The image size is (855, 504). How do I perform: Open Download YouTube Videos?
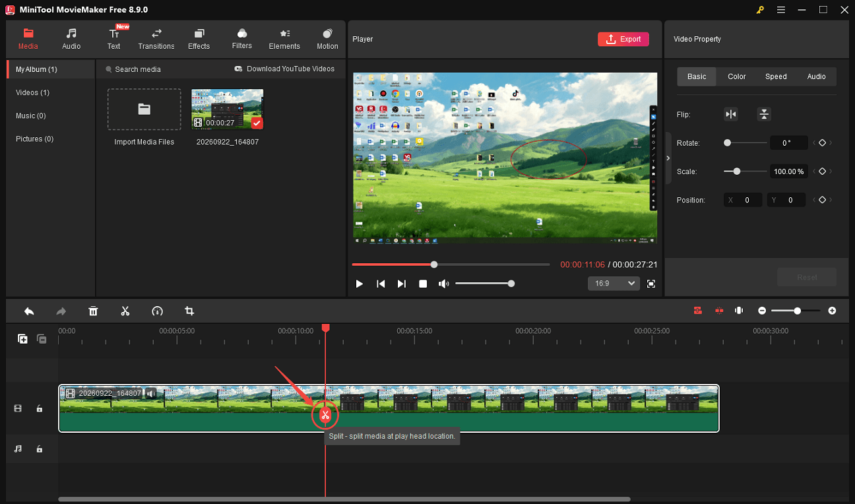[284, 69]
